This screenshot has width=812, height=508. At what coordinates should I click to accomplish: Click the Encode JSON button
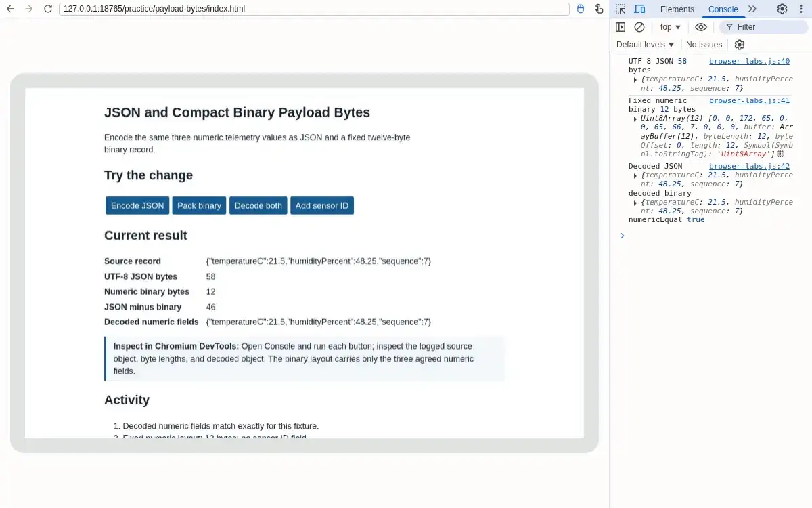137,205
